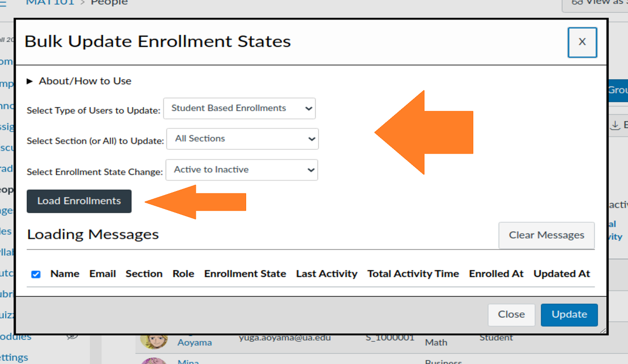This screenshot has height=364, width=628.
Task: Navigate to MAT101 via the breadcrumb link
Action: point(50,3)
